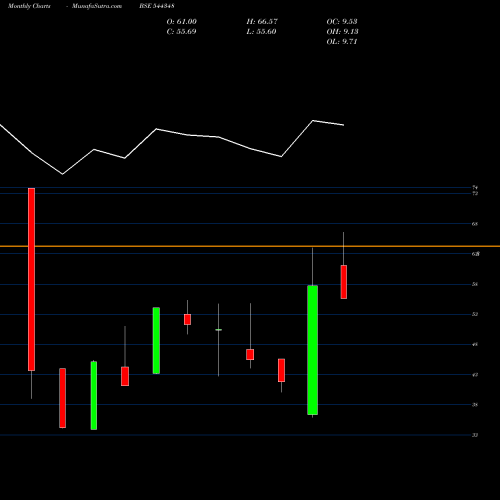This screenshot has width=500, height=500.
Task: Click the 42 price axis label
Action: pos(475,375)
